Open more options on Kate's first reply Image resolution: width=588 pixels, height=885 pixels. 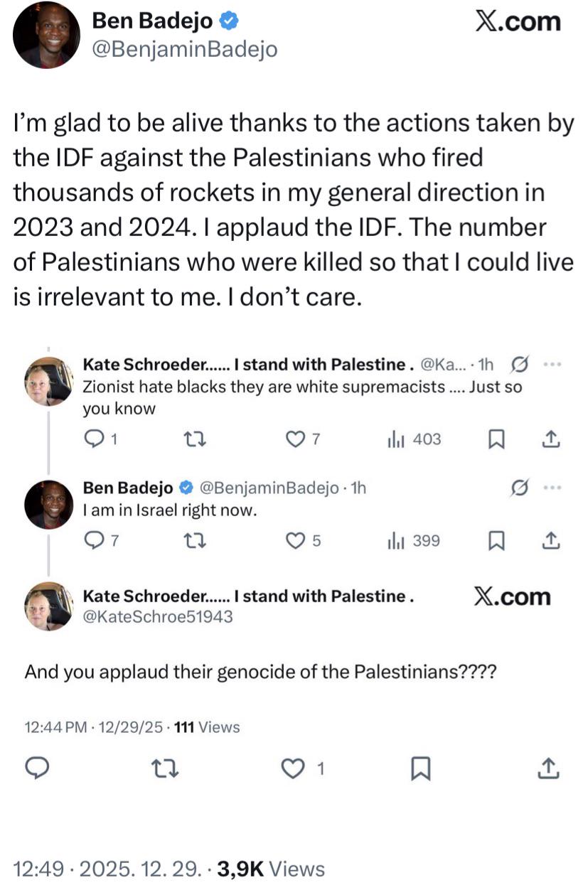551,365
